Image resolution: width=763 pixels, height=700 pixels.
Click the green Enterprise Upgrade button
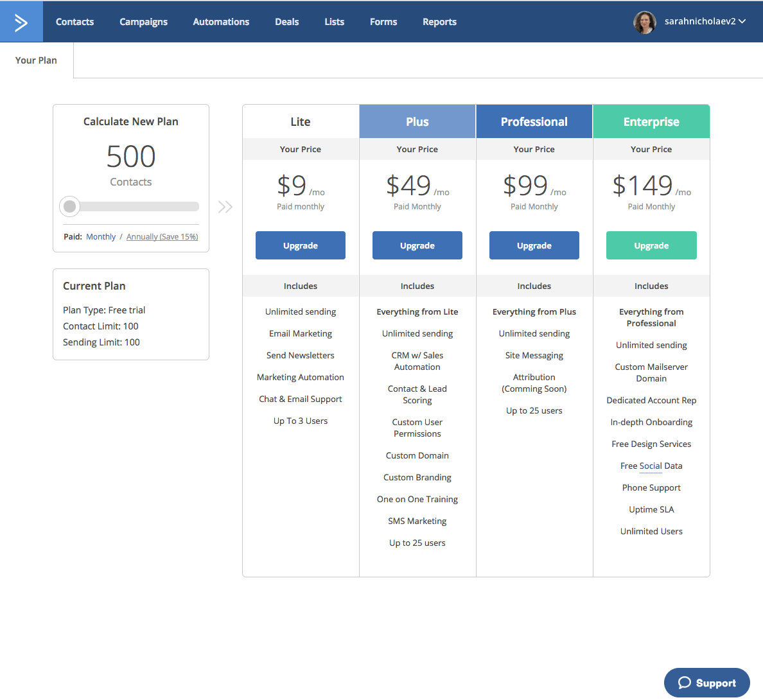[x=651, y=245]
